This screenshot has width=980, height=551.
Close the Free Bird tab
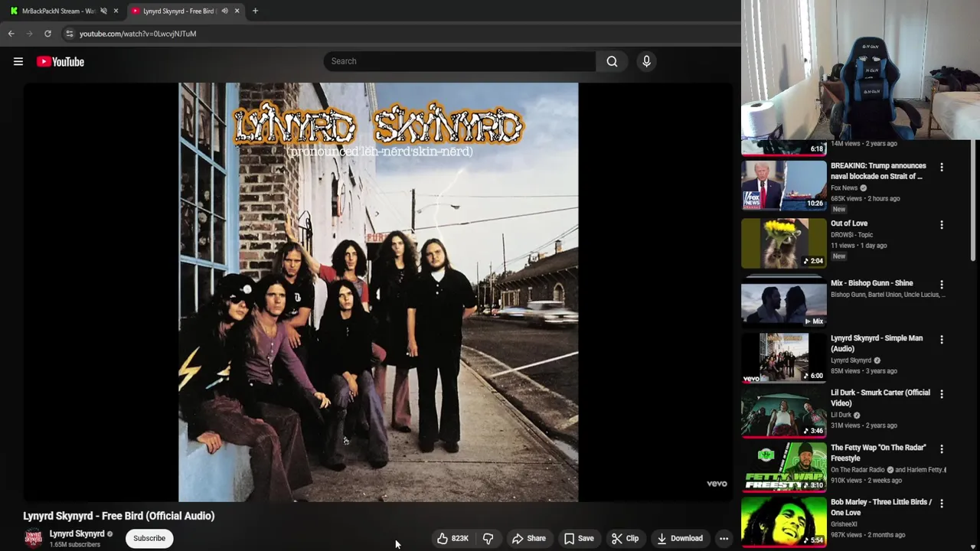(x=237, y=11)
